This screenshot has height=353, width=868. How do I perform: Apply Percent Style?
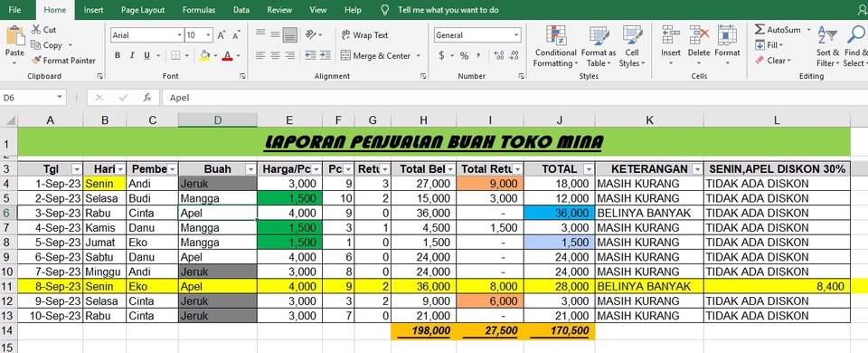464,55
